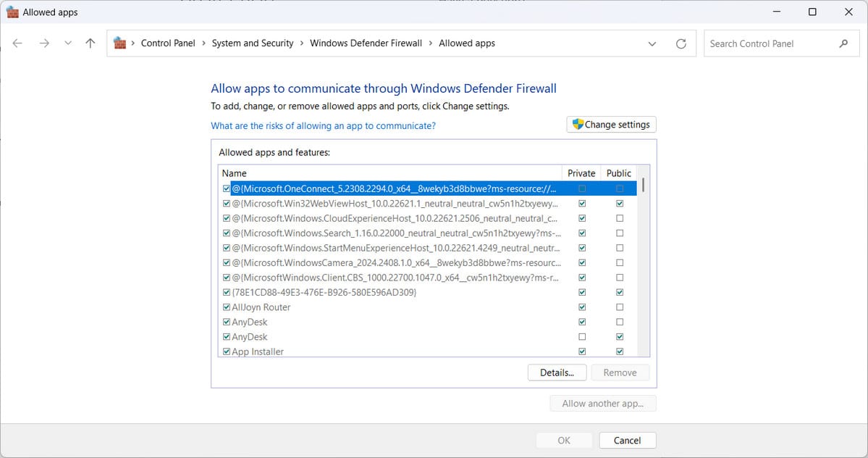868x458 pixels.
Task: Toggle the StartMenuExperienceHost app checkbox
Action: pos(227,248)
